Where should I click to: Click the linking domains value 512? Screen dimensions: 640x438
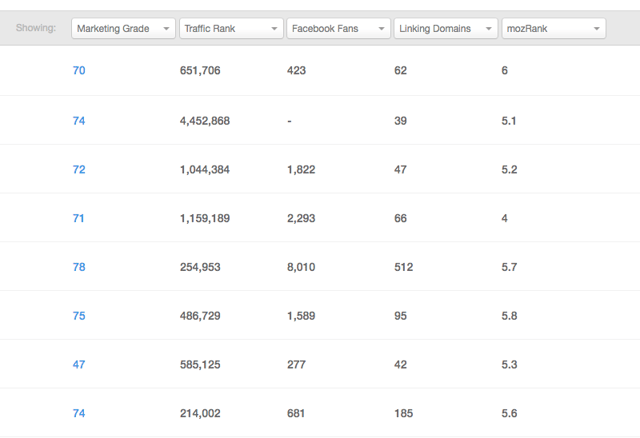pyautogui.click(x=404, y=267)
